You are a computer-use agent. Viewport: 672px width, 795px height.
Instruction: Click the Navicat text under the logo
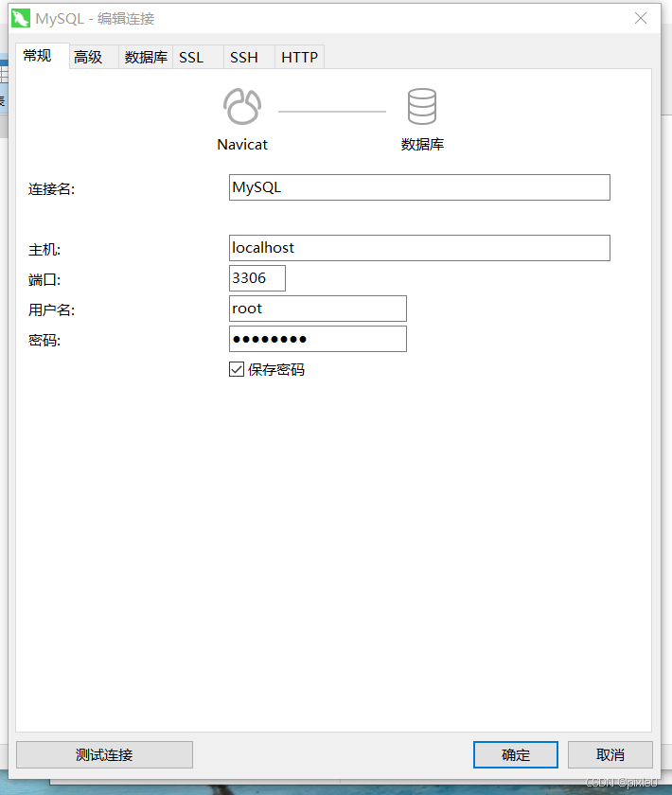point(242,145)
